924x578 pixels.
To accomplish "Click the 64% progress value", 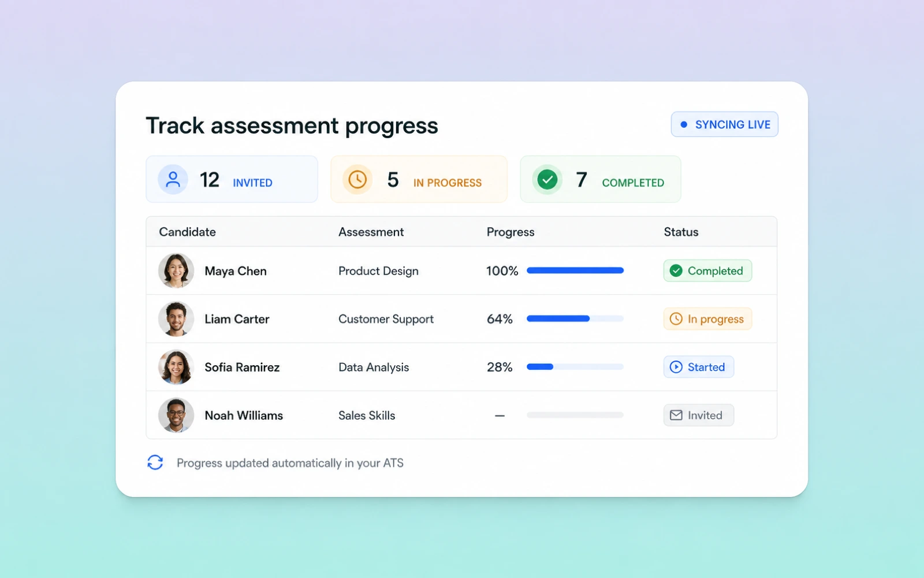I will (500, 318).
